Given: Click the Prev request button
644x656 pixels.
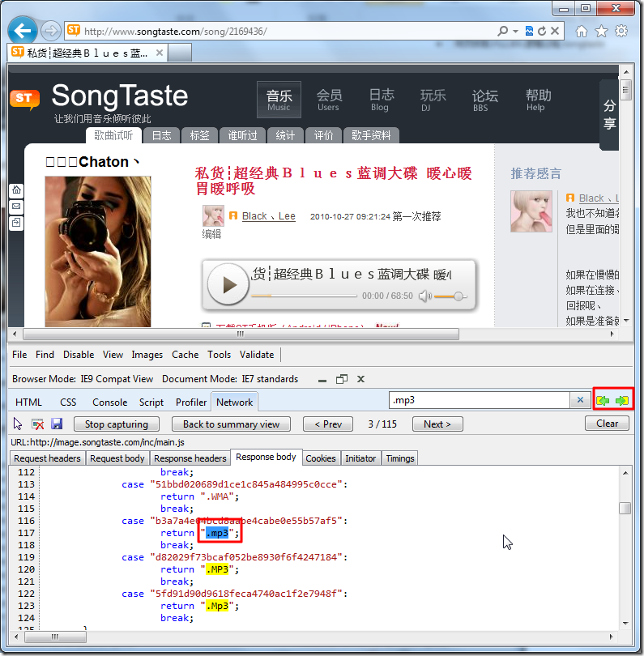Looking at the screenshot, I should tap(328, 424).
